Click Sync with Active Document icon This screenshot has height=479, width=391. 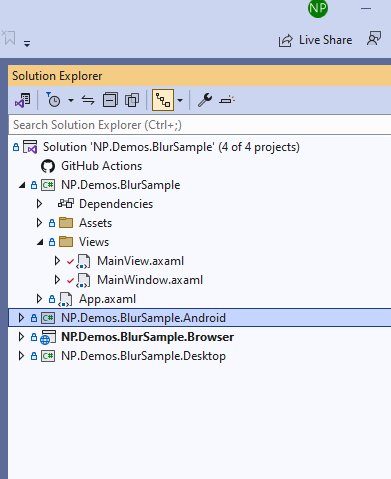(x=88, y=100)
